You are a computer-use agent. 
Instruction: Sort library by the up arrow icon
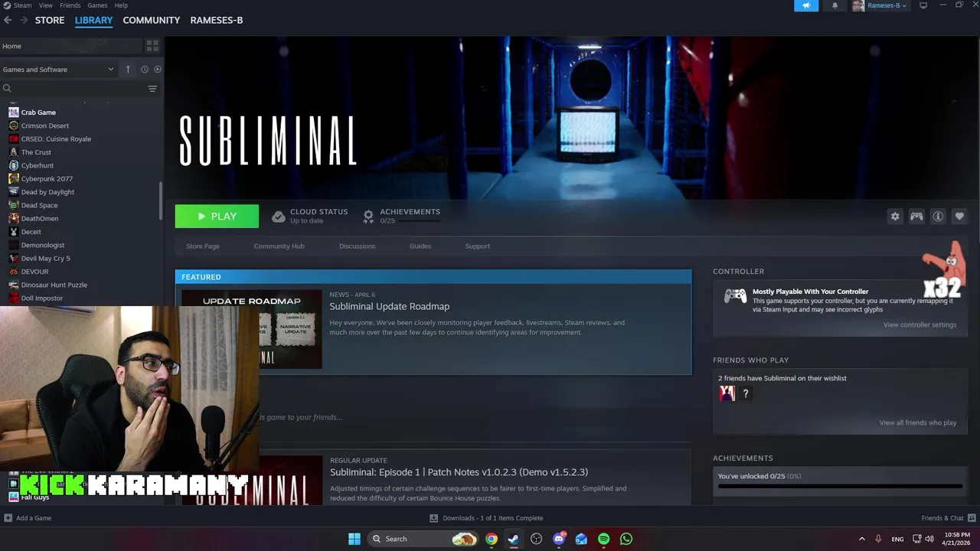128,69
